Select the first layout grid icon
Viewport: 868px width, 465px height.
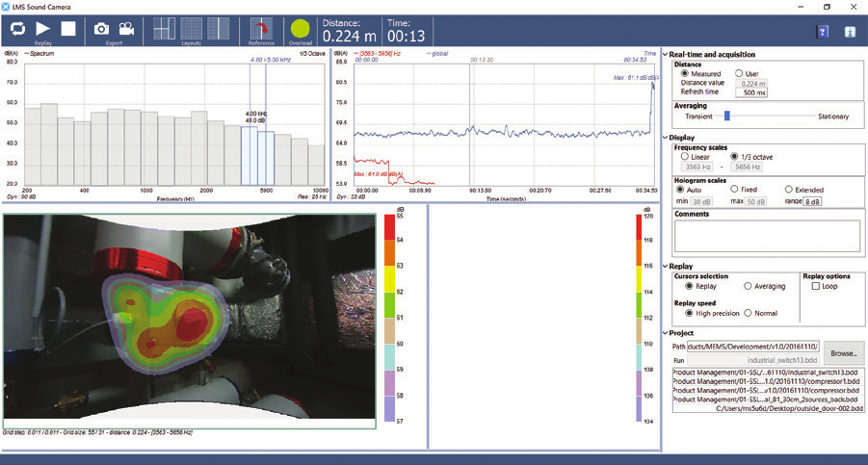(x=165, y=29)
